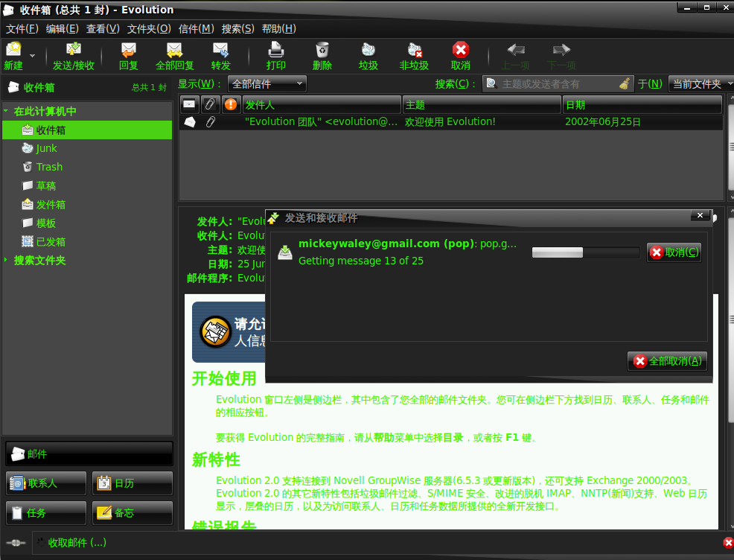Click the Print (打印) toolbar icon

coord(275,49)
